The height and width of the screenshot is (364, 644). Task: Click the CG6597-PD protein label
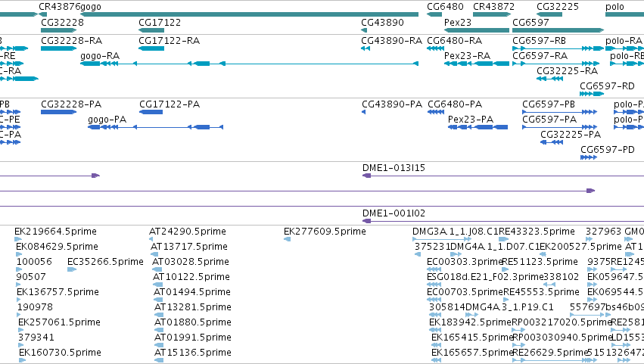(608, 150)
